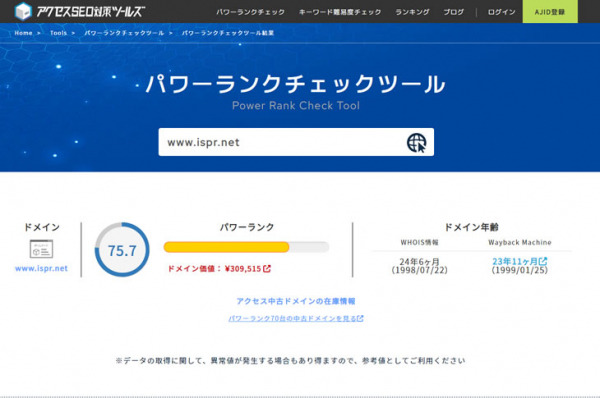
Task: Open external link icon next to 23年11ヶ月
Action: point(543,261)
